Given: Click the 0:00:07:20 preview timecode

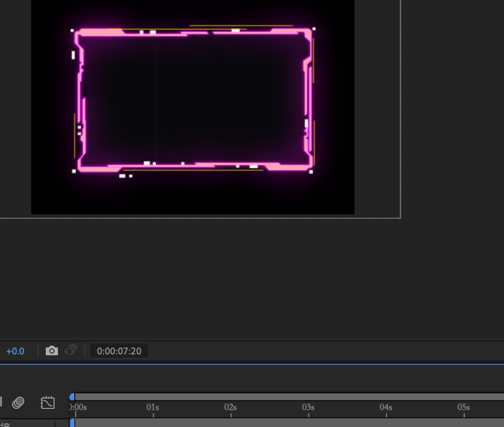Looking at the screenshot, I should 119,351.
